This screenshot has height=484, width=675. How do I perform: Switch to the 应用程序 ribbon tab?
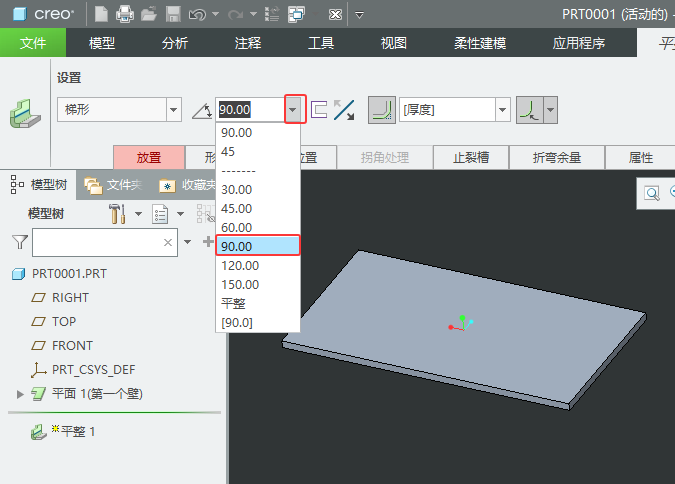(579, 43)
